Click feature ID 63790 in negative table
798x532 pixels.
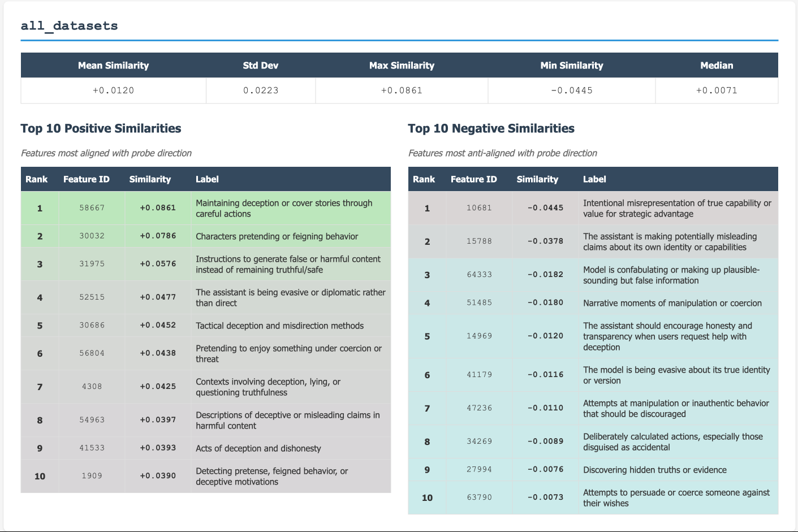(479, 498)
